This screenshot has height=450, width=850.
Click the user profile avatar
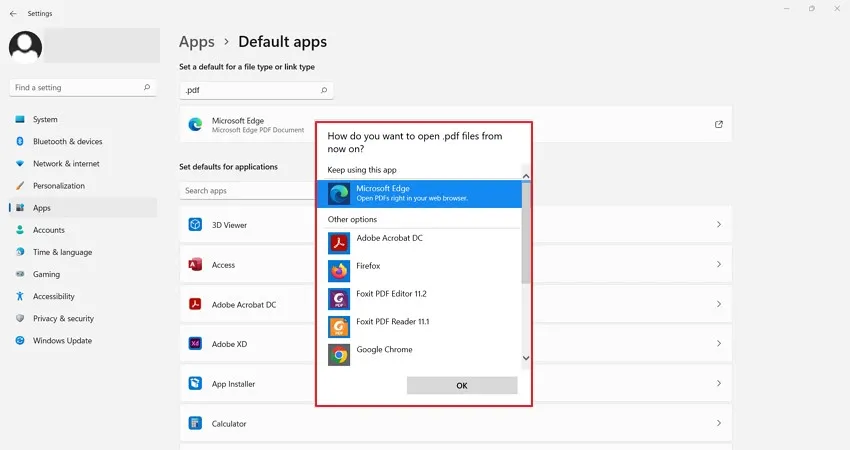tap(25, 47)
